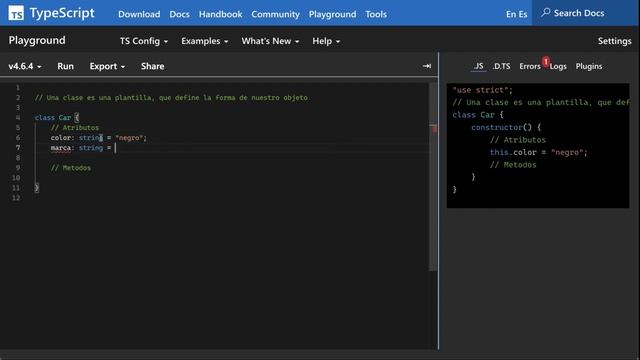The image size is (640, 360).
Task: Click the '// Metodos' comment line
Action: [x=71, y=168]
